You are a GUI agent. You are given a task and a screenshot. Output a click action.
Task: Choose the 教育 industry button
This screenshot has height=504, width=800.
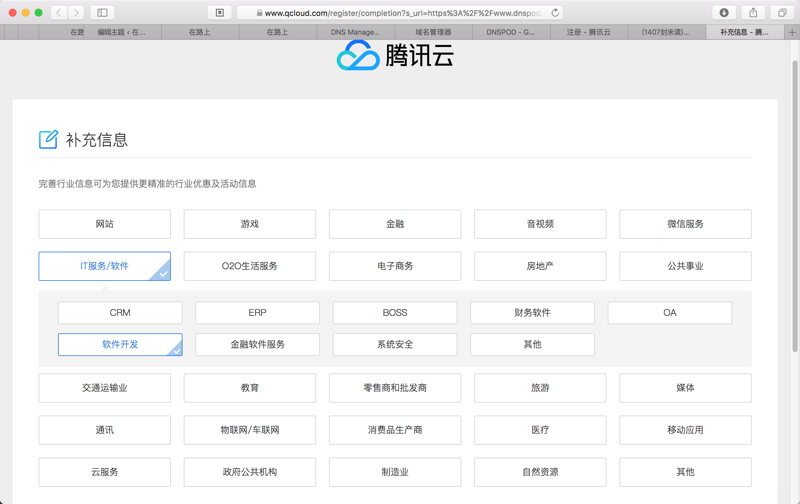250,388
